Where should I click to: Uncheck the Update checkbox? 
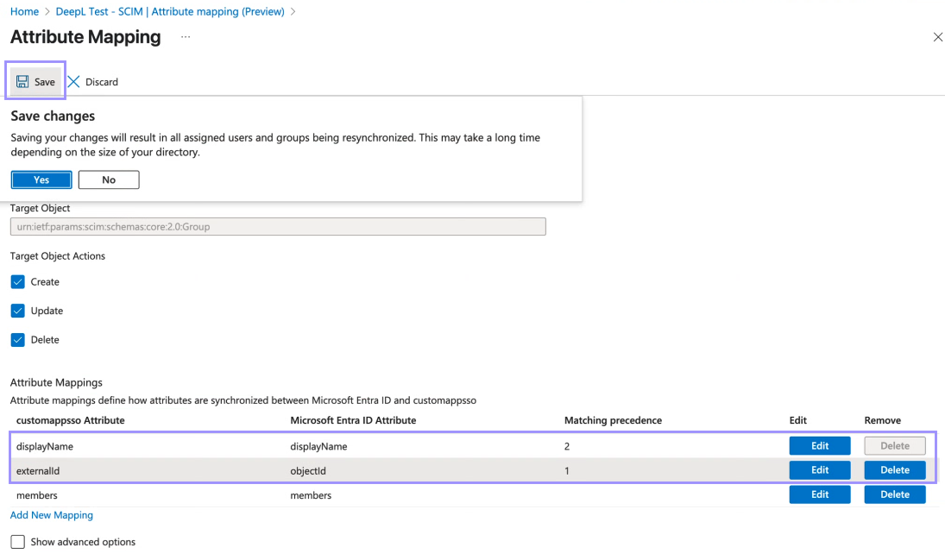coord(17,311)
